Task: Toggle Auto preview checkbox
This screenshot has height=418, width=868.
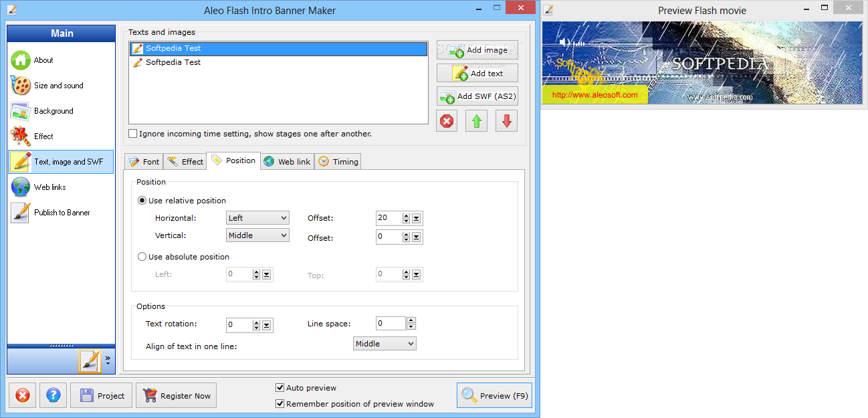Action: point(280,388)
